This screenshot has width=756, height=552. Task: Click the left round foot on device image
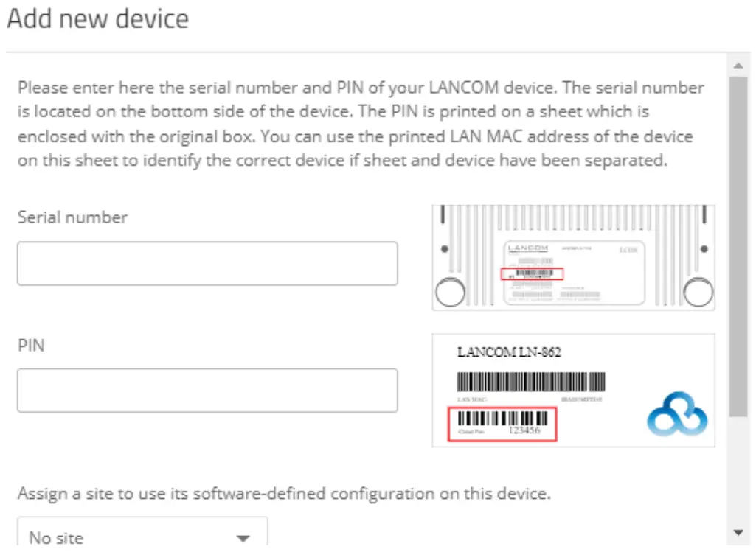[x=450, y=294]
